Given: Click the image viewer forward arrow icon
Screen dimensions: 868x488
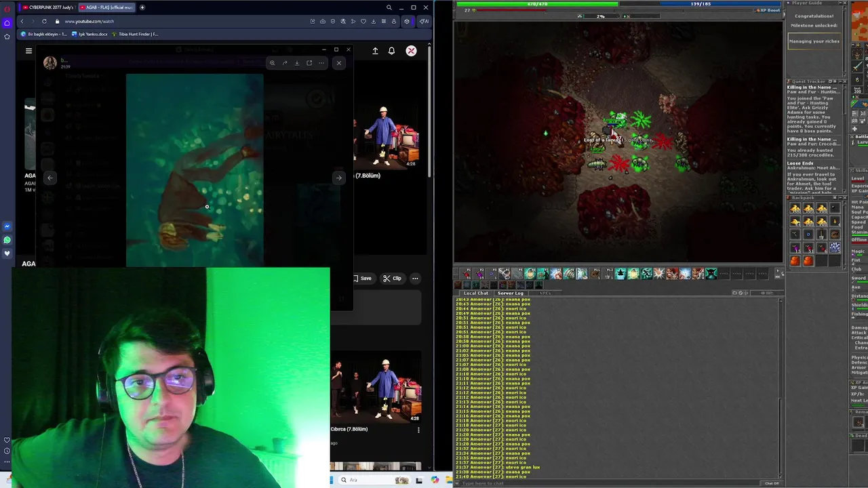Looking at the screenshot, I should point(285,63).
